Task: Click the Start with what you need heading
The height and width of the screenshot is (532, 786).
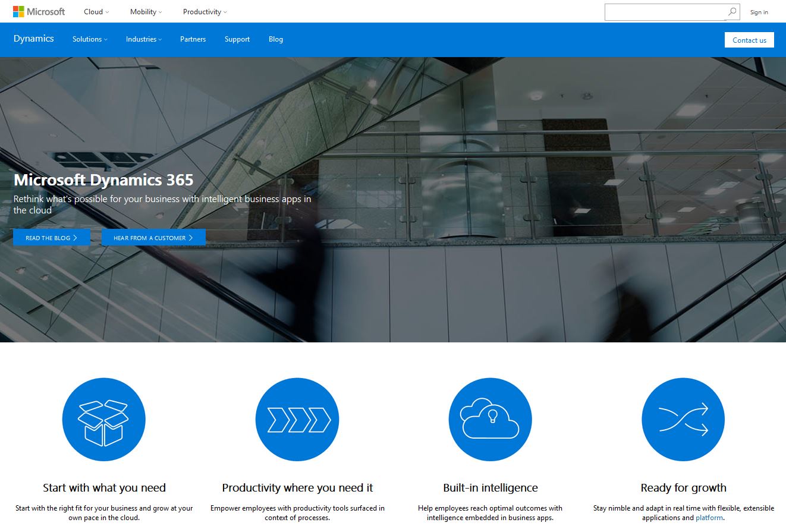Action: pos(104,488)
